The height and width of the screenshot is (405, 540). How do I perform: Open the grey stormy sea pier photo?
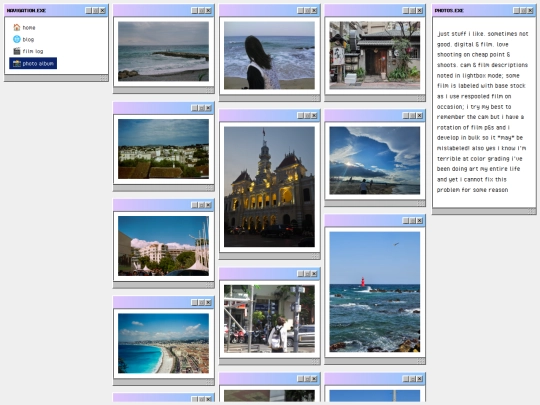tap(163, 51)
